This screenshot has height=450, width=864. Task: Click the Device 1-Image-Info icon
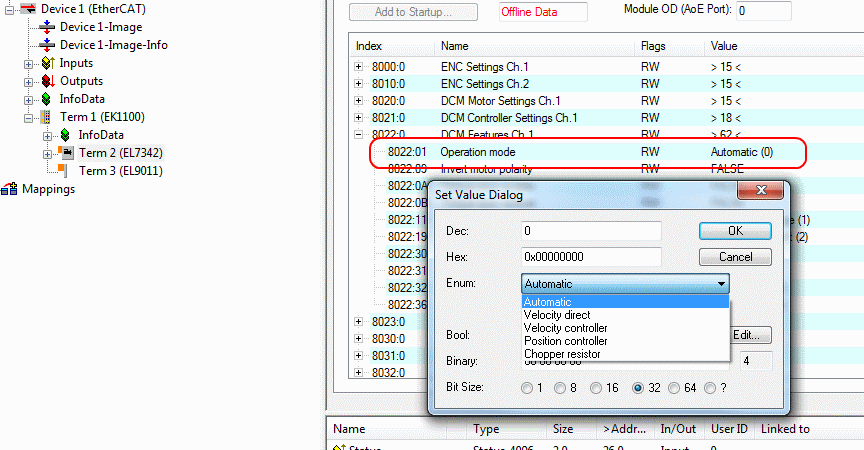[47, 45]
